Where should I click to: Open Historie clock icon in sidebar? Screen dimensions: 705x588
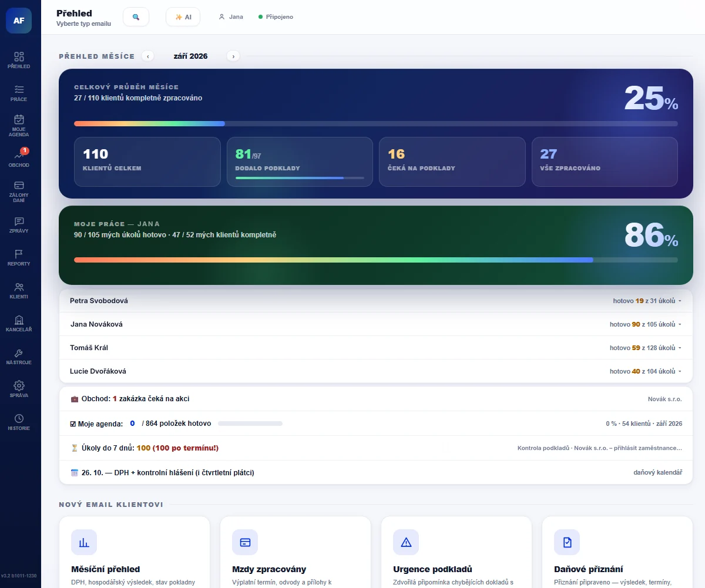[x=19, y=418]
